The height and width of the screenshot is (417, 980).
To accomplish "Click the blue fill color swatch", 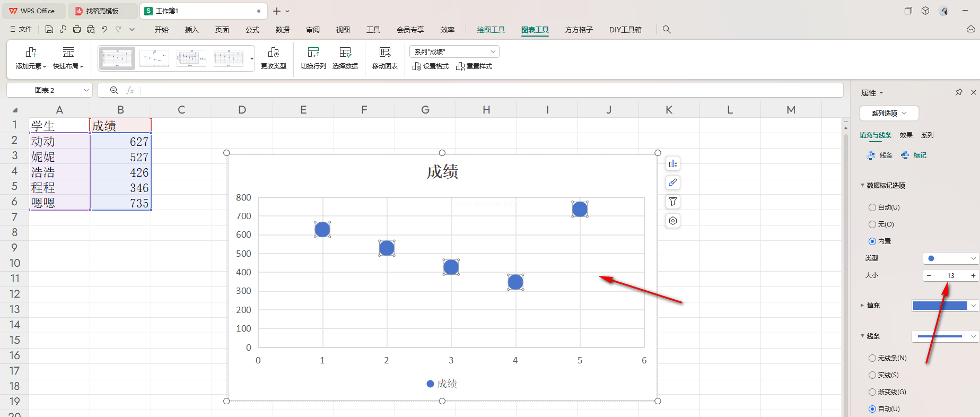I will pos(940,306).
